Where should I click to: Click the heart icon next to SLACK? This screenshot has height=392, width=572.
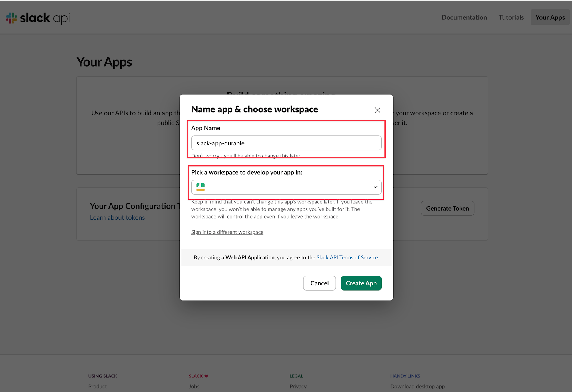[x=206, y=376]
